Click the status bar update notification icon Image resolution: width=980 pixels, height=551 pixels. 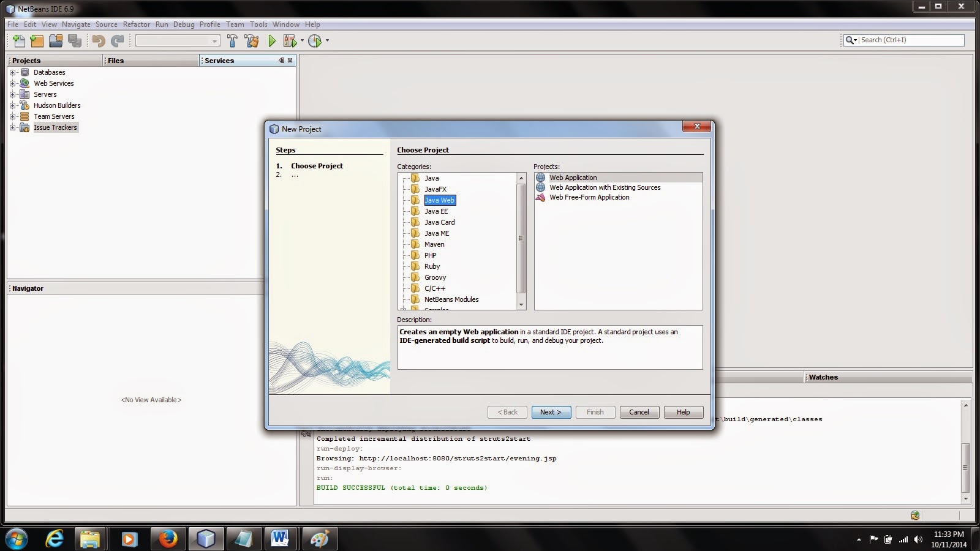[915, 515]
